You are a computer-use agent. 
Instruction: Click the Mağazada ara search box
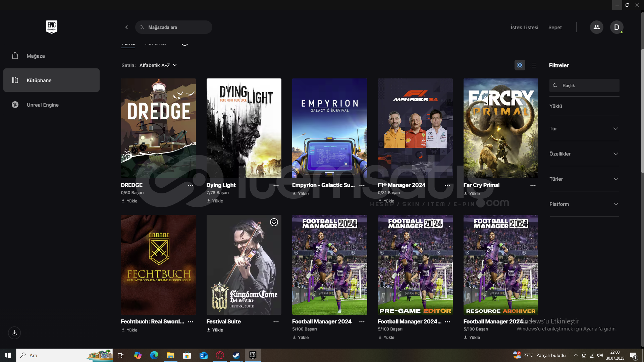(x=174, y=27)
